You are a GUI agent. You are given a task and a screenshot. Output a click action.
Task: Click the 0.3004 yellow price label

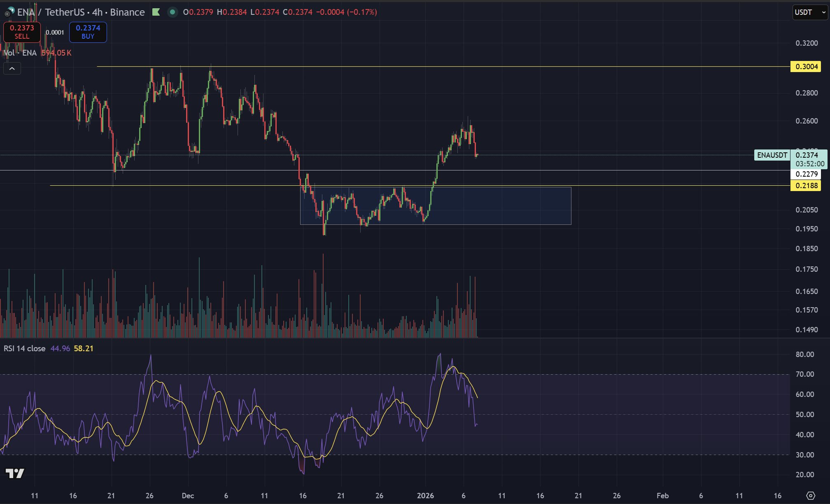tap(806, 67)
